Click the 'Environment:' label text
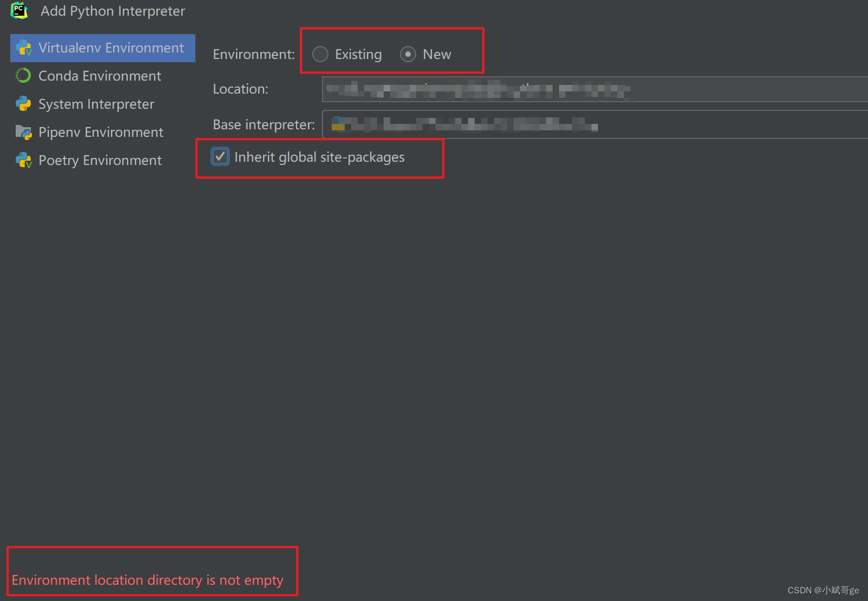The image size is (868, 601). click(254, 55)
